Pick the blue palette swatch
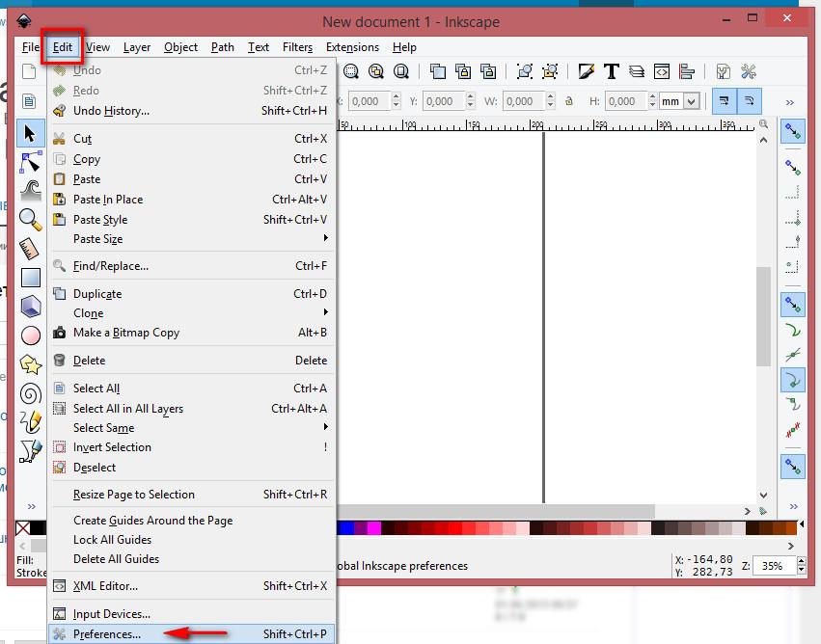The width and height of the screenshot is (821, 644). coord(346,528)
